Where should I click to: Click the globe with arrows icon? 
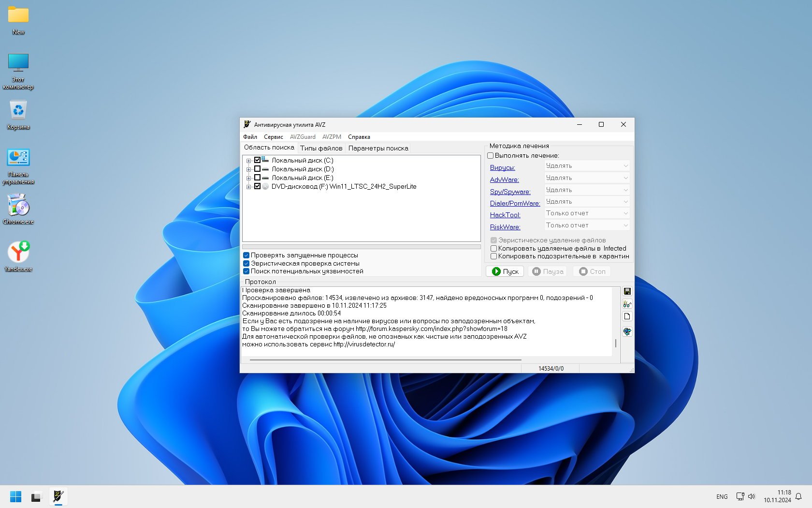click(627, 331)
